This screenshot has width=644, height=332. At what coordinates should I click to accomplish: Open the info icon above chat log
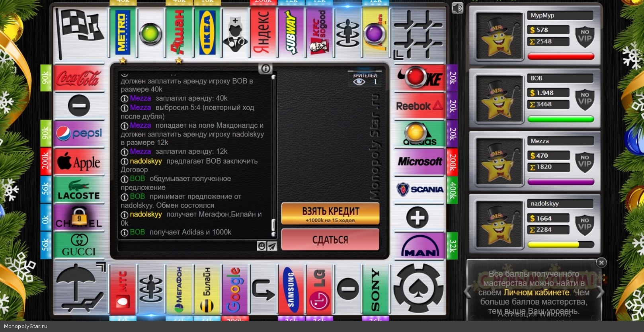[265, 68]
